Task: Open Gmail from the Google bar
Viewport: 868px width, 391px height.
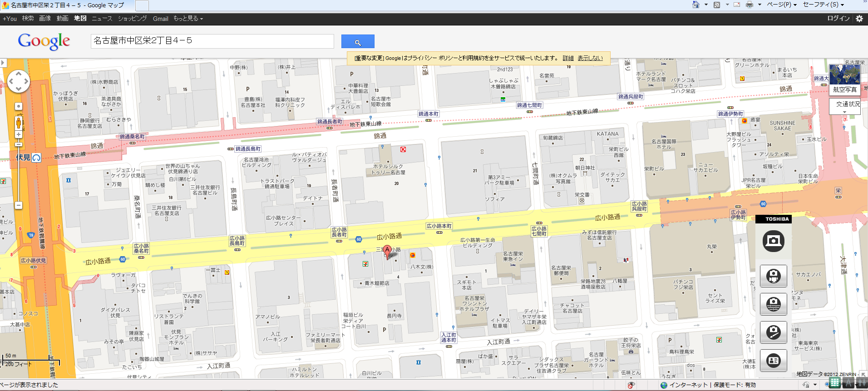Action: point(161,19)
